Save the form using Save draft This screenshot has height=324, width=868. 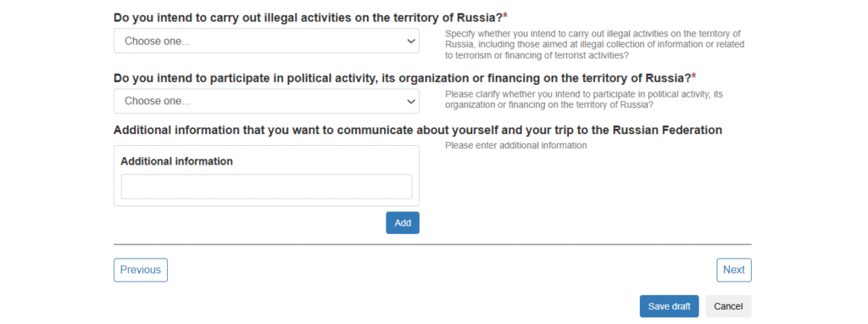[670, 306]
